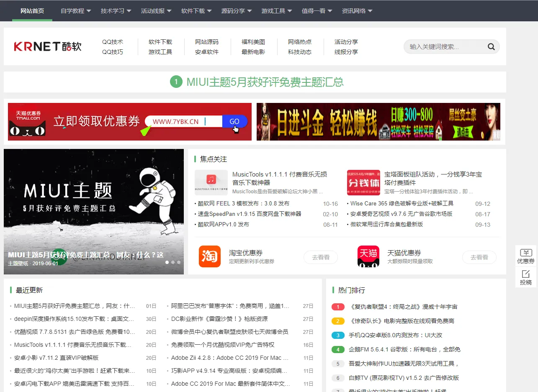538x392 pixels.
Task: Open 安卓小影 v7.11.2 直装VIP破解版 post
Action: pyautogui.click(x=56, y=358)
